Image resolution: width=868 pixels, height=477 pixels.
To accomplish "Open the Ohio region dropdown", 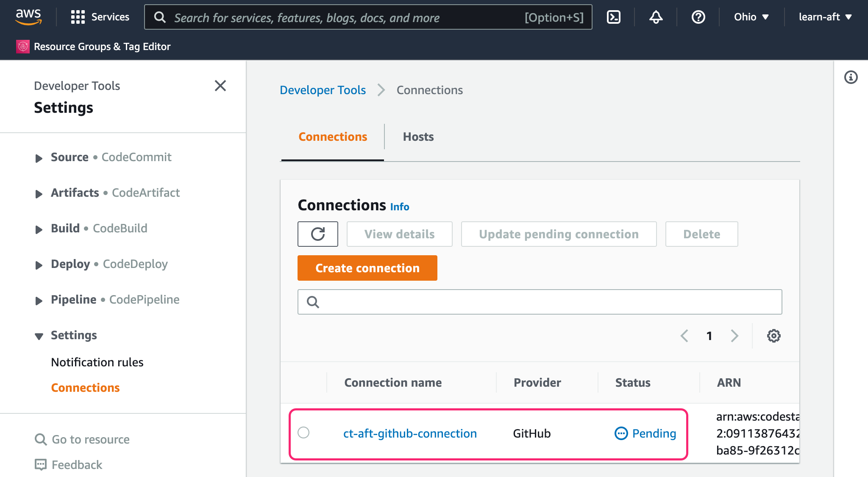I will 751,17.
